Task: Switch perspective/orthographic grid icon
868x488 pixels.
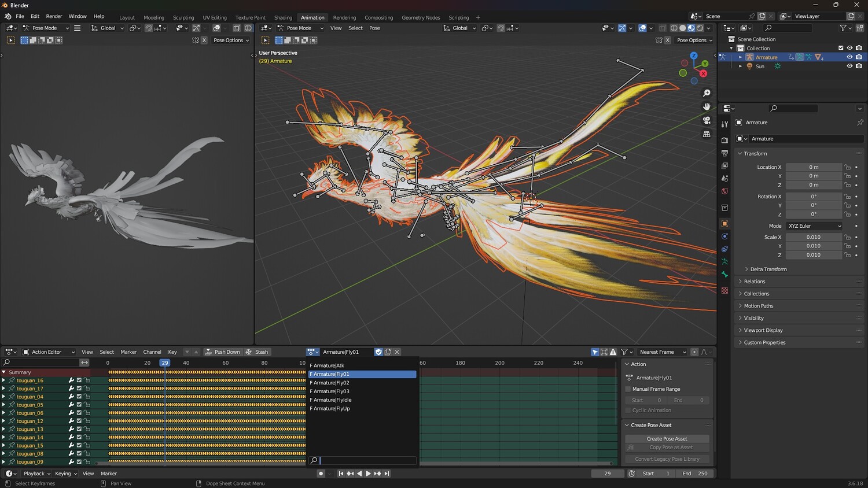Action: pyautogui.click(x=707, y=134)
